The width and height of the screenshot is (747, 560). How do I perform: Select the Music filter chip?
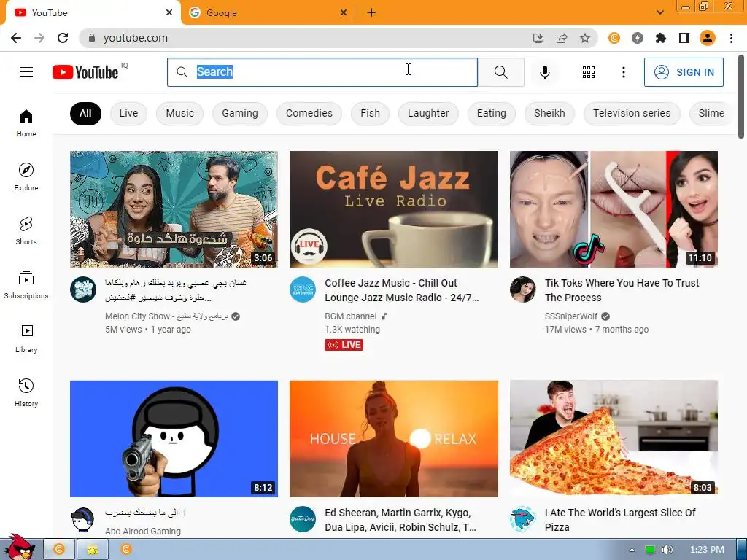(179, 113)
